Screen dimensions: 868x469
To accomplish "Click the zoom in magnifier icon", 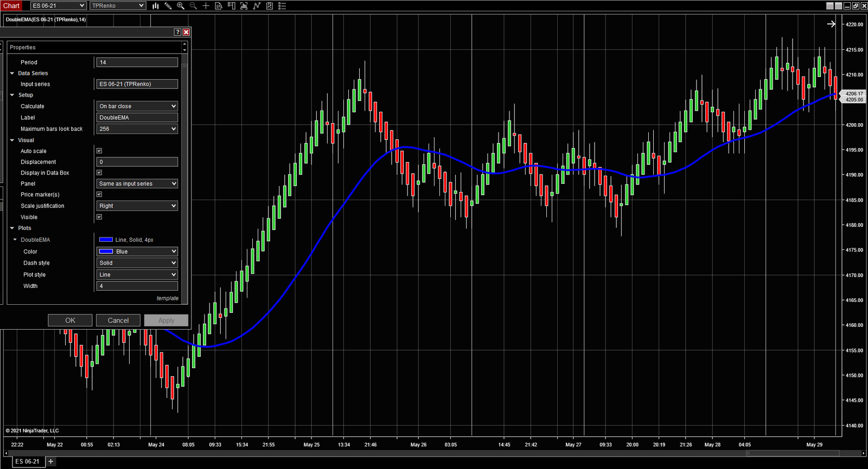I will click(x=181, y=6).
